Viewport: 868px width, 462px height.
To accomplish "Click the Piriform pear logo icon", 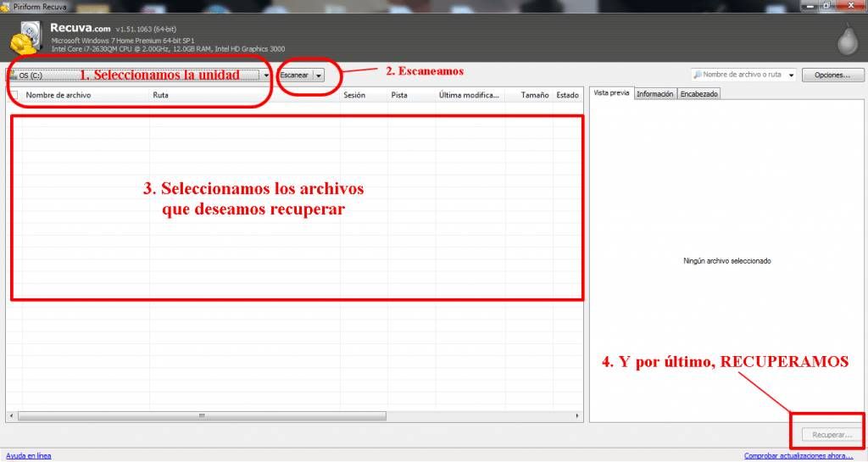I will click(x=847, y=40).
